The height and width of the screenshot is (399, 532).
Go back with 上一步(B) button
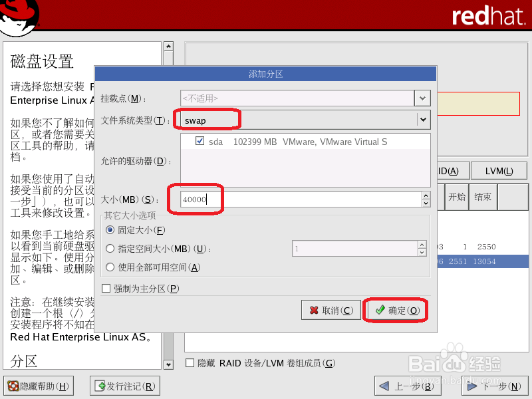[408, 386]
